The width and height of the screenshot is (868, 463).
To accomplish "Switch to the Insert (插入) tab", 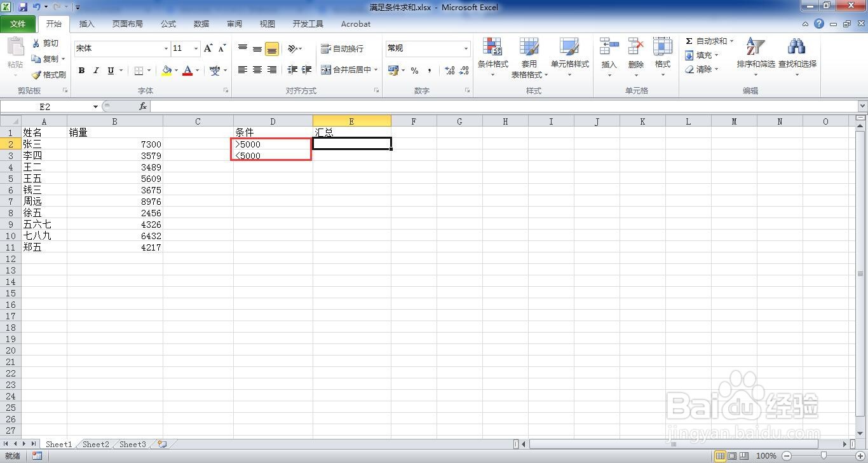I will pyautogui.click(x=86, y=24).
